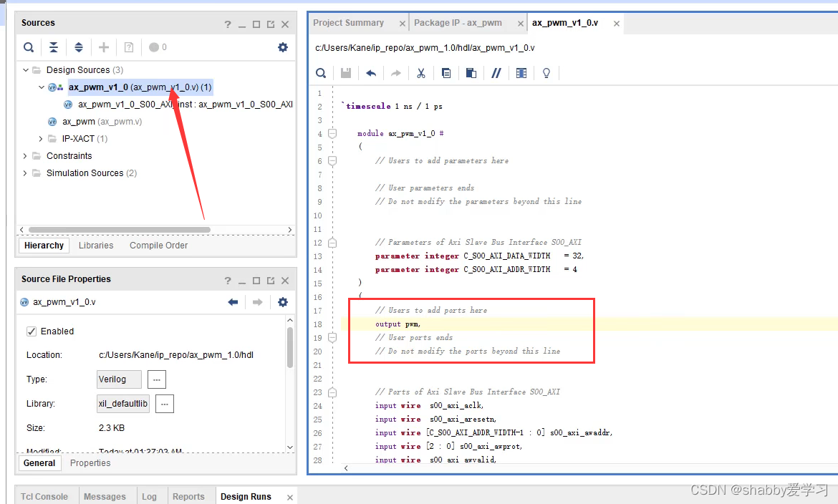
Task: Click the missing files counter showing 0
Action: pos(158,47)
